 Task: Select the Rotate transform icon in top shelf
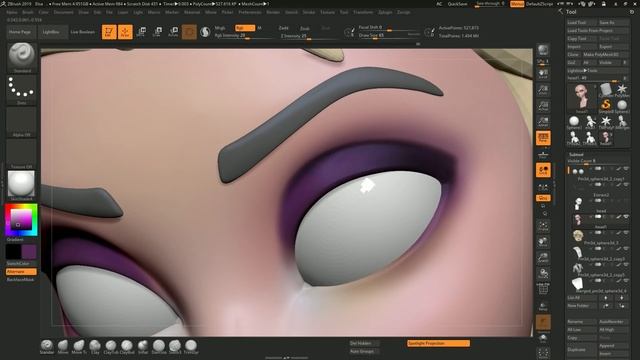point(173,32)
